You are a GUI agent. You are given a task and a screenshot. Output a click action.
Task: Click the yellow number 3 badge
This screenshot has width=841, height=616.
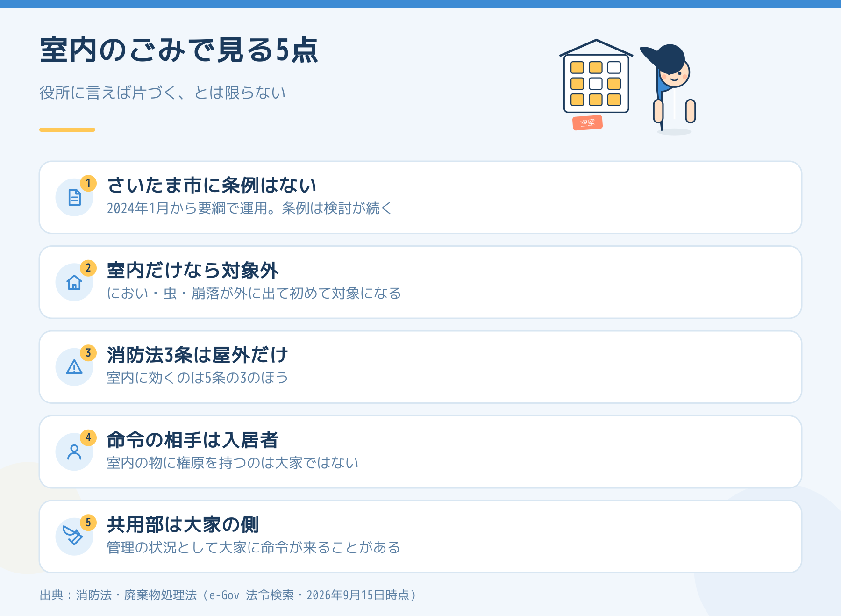88,353
